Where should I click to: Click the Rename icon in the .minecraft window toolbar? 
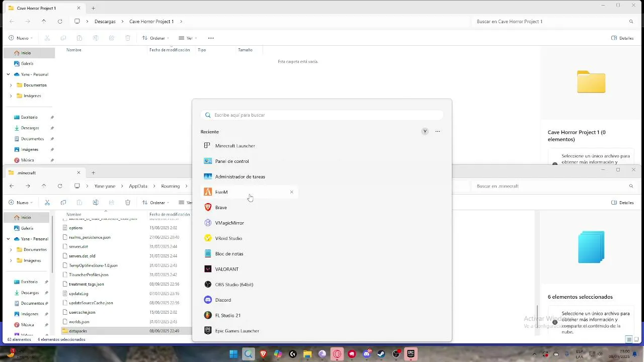point(96,203)
